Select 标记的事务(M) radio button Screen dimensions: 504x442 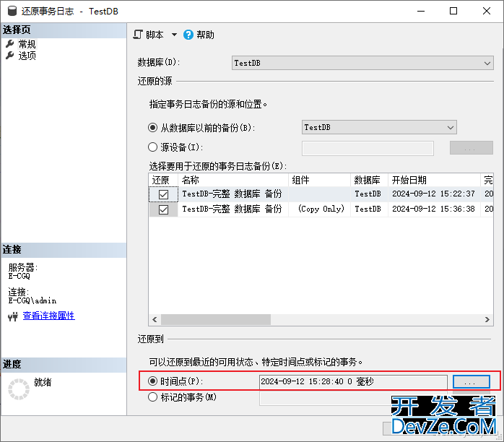tap(152, 397)
